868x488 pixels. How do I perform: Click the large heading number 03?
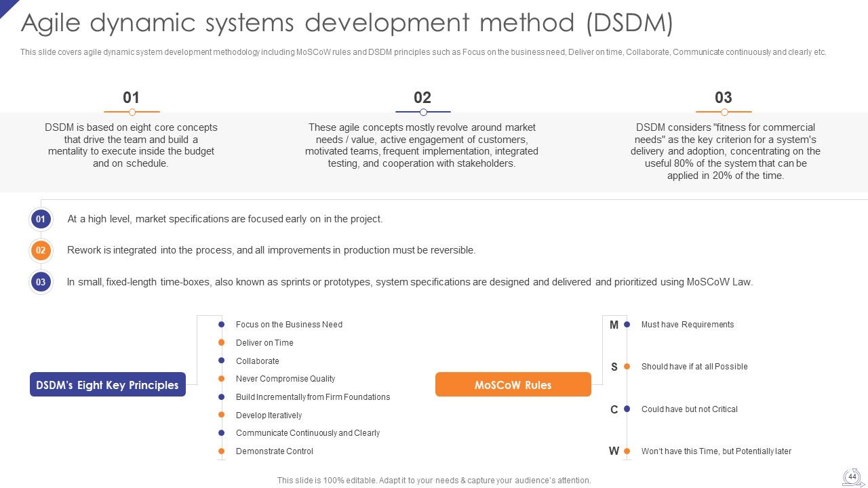click(724, 98)
